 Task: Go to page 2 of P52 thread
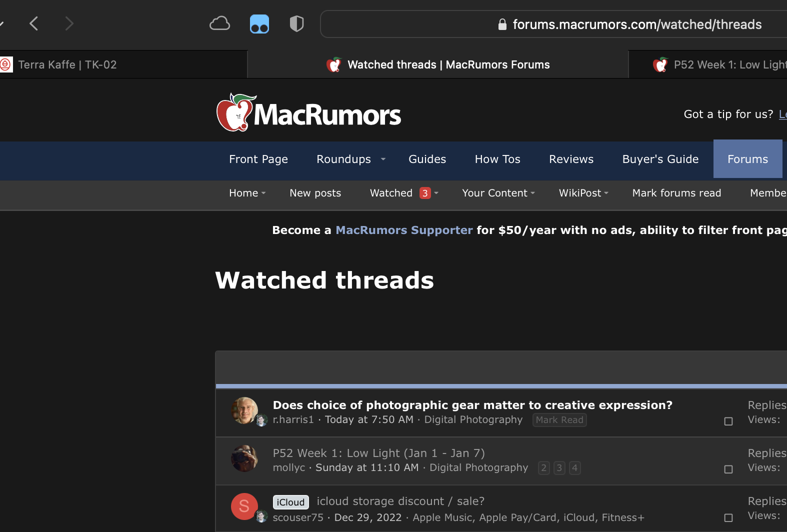tap(544, 468)
